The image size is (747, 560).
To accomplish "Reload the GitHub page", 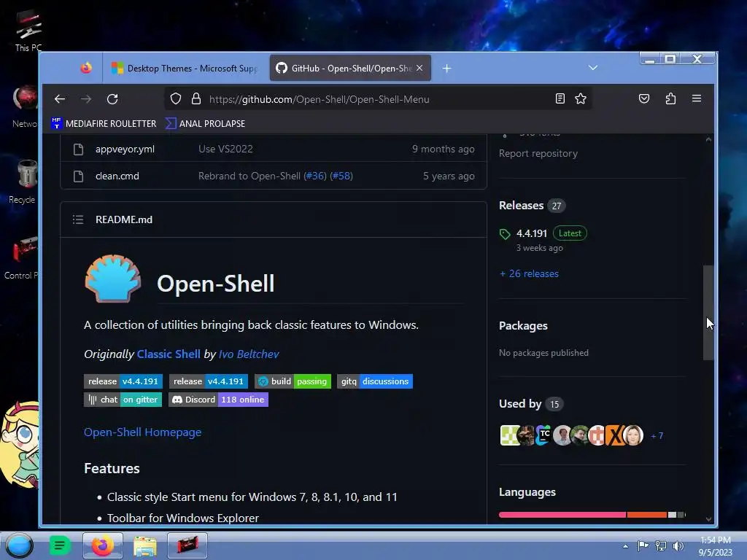I will pyautogui.click(x=112, y=99).
